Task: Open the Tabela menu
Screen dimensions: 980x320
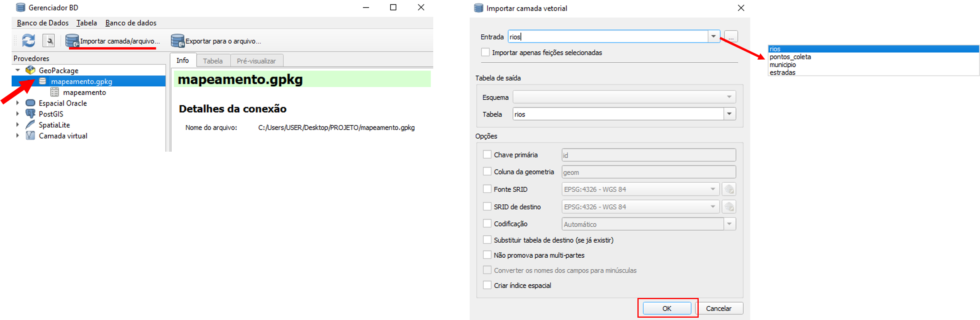Action: coord(86,23)
